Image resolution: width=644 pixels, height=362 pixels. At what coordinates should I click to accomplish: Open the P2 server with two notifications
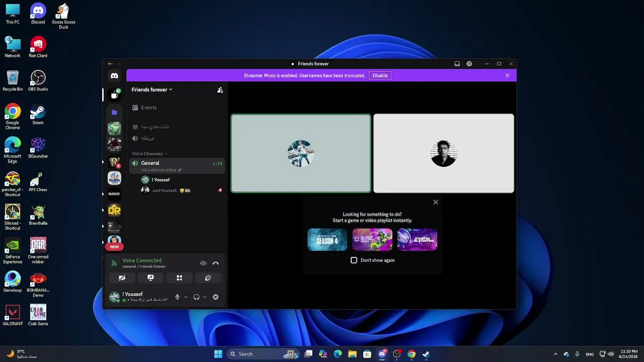(114, 162)
